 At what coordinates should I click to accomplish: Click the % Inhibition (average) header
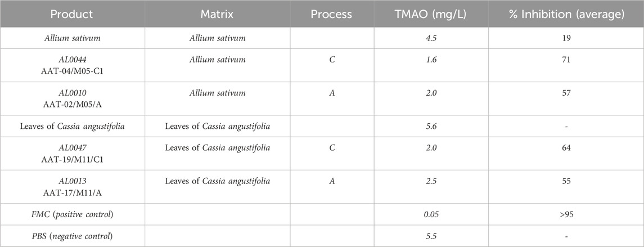(x=565, y=14)
